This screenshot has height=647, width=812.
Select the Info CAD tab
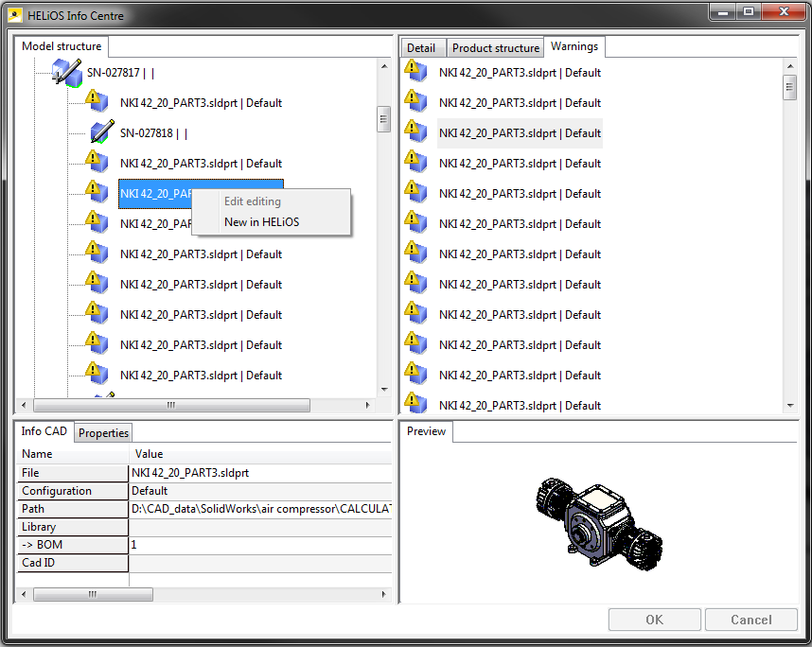(x=44, y=431)
